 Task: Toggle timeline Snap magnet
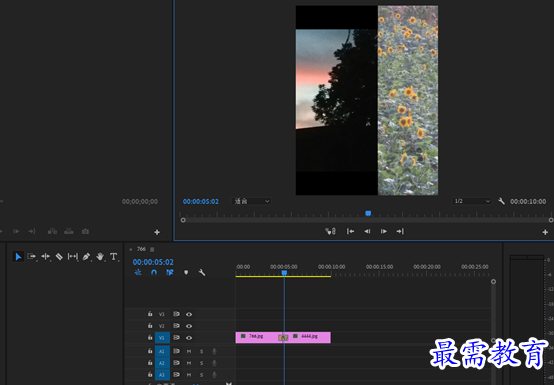[x=154, y=272]
